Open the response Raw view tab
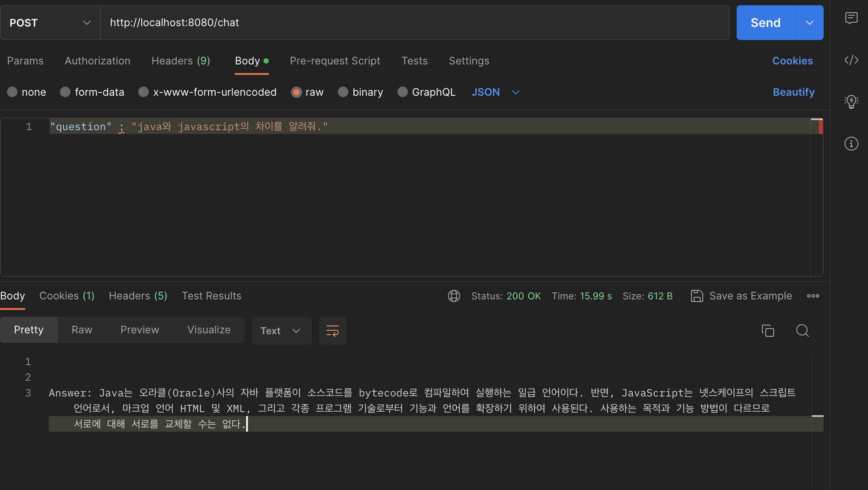This screenshot has height=490, width=868. pyautogui.click(x=82, y=330)
